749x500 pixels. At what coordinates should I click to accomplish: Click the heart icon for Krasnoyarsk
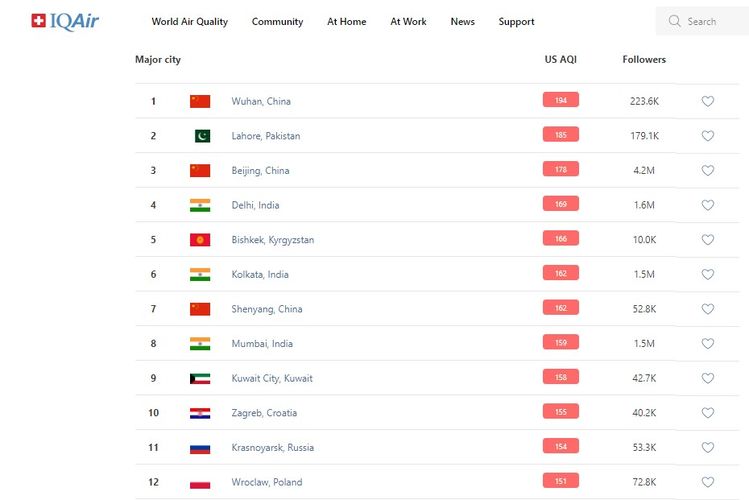[x=708, y=448]
